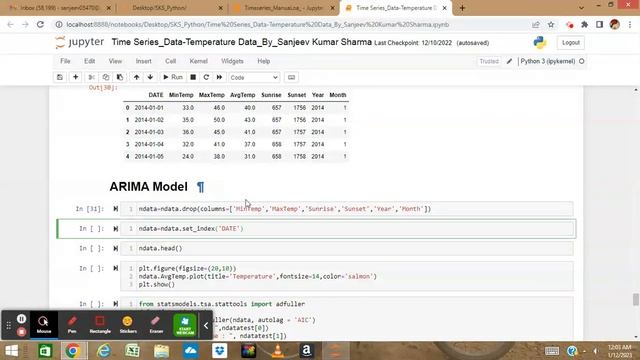Copy selected cells using the toolbar
The height and width of the screenshot is (360, 640).
[106, 77]
